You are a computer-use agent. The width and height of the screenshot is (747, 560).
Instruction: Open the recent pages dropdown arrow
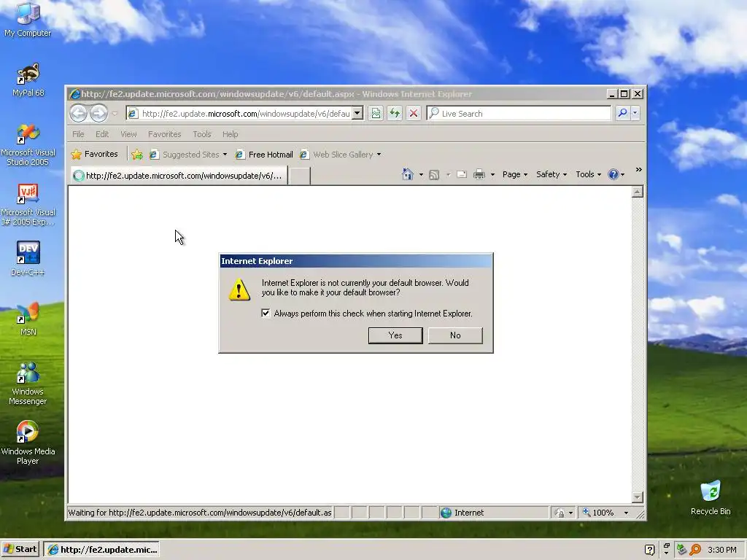point(115,113)
